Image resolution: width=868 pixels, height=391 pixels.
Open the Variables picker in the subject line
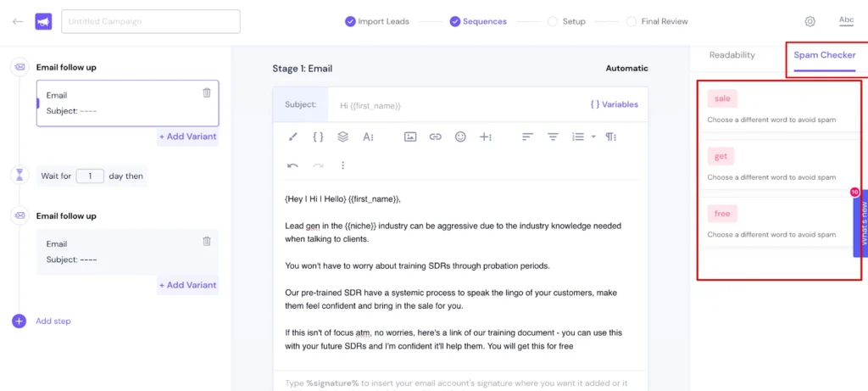click(x=615, y=104)
